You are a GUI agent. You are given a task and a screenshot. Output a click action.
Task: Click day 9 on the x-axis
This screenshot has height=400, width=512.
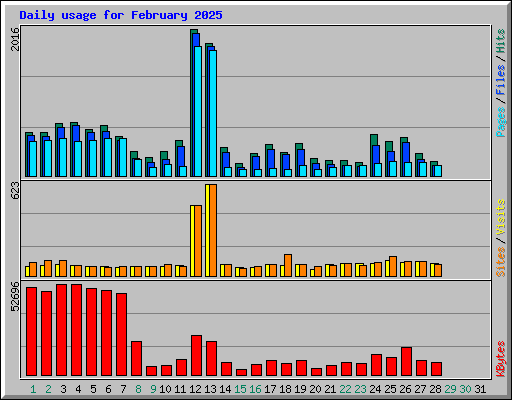point(153,389)
